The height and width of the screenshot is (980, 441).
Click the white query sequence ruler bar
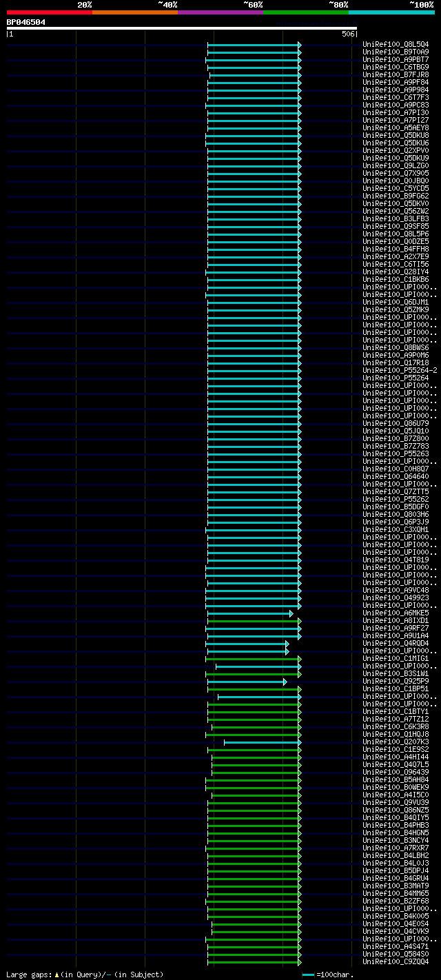tap(182, 28)
